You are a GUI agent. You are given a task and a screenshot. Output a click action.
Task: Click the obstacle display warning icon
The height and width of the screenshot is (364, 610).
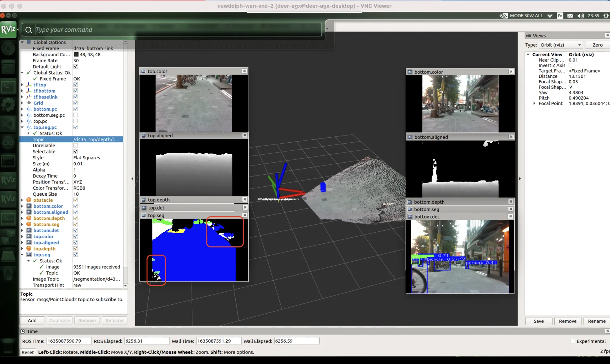[x=29, y=200]
